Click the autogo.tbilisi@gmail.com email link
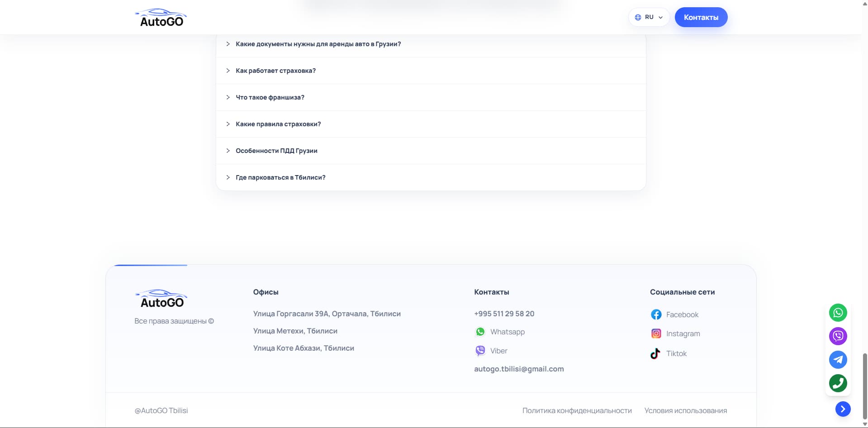The image size is (868, 428). point(519,369)
